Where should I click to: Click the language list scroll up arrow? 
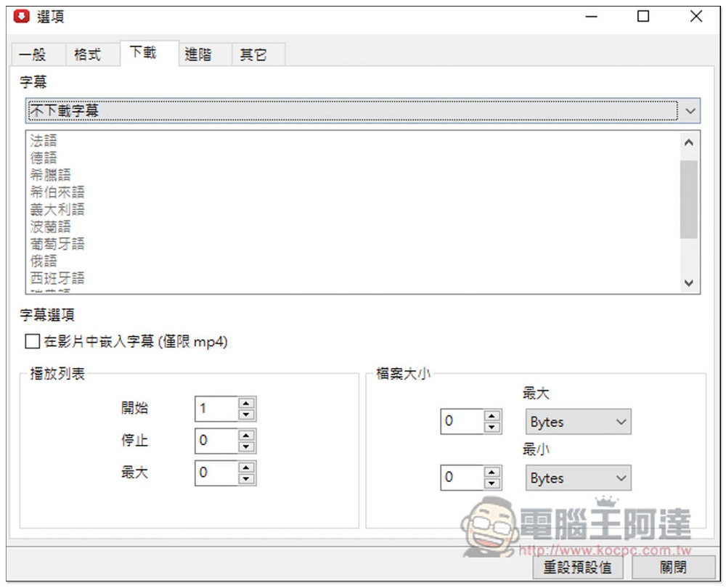click(688, 142)
